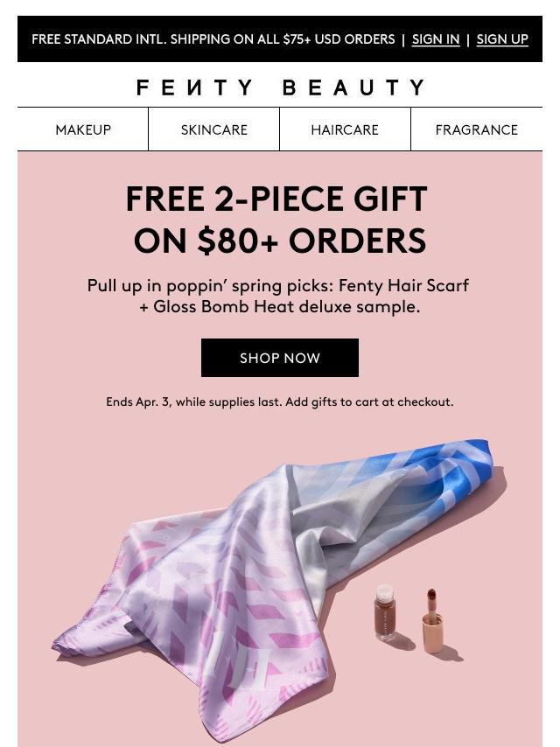The image size is (560, 747).
Task: Click 'Add gifts to cart at checkout' text
Action: pos(369,402)
